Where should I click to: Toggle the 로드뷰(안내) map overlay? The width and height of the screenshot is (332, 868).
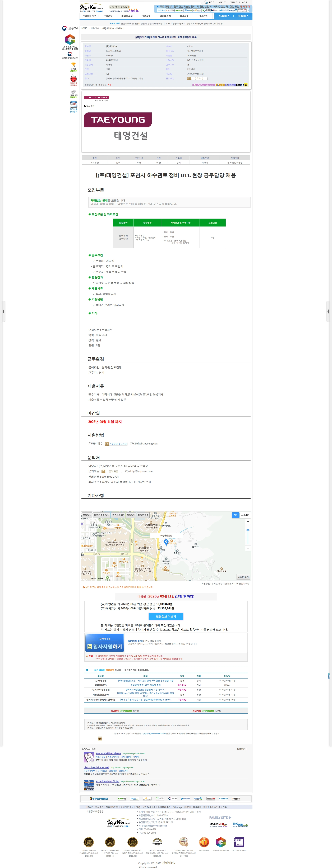pos(118,515)
